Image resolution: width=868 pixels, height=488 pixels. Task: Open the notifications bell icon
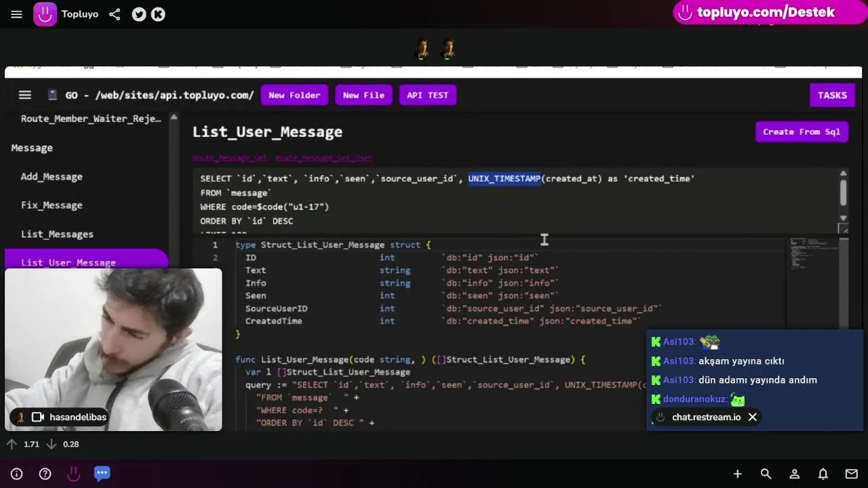point(823,474)
